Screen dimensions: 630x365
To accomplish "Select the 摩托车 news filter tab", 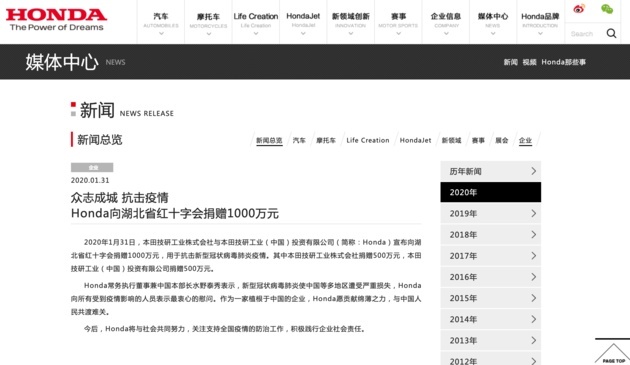I will [325, 140].
